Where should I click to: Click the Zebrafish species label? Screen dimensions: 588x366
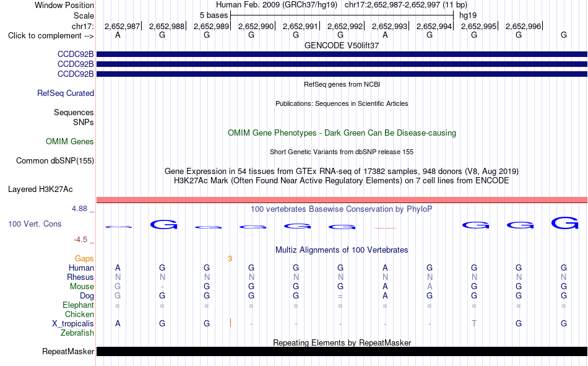(x=77, y=333)
